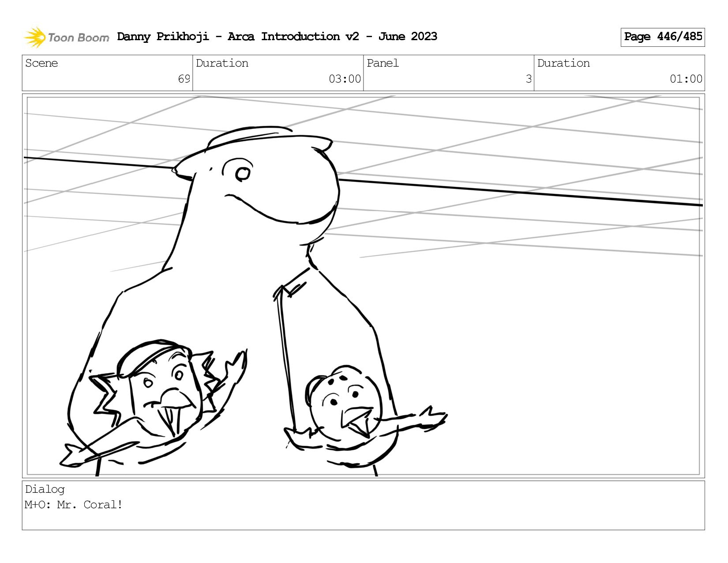The width and height of the screenshot is (728, 563).
Task: Click the Toon Boom logo
Action: [66, 37]
